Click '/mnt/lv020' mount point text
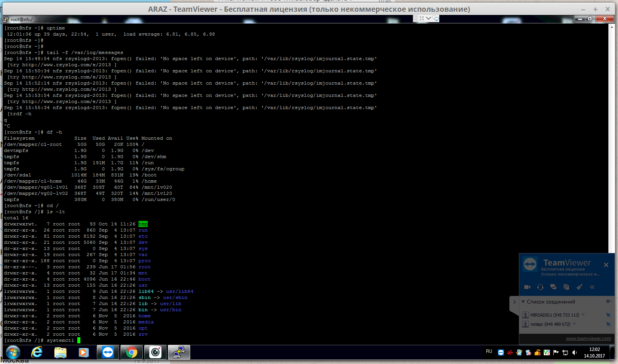 click(157, 187)
